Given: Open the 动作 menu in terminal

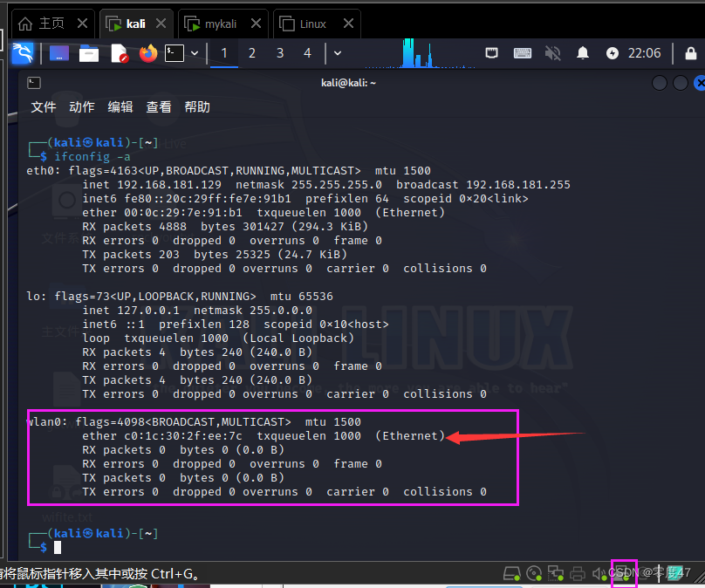Looking at the screenshot, I should (x=82, y=107).
